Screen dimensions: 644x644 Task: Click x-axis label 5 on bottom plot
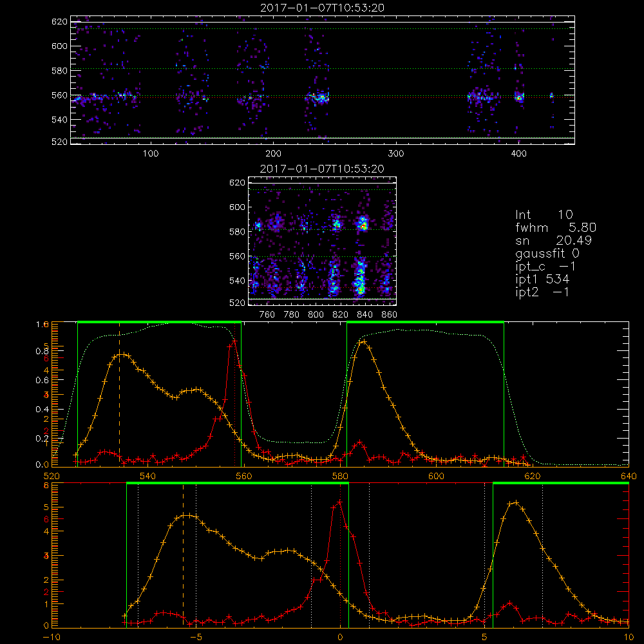[x=484, y=638]
